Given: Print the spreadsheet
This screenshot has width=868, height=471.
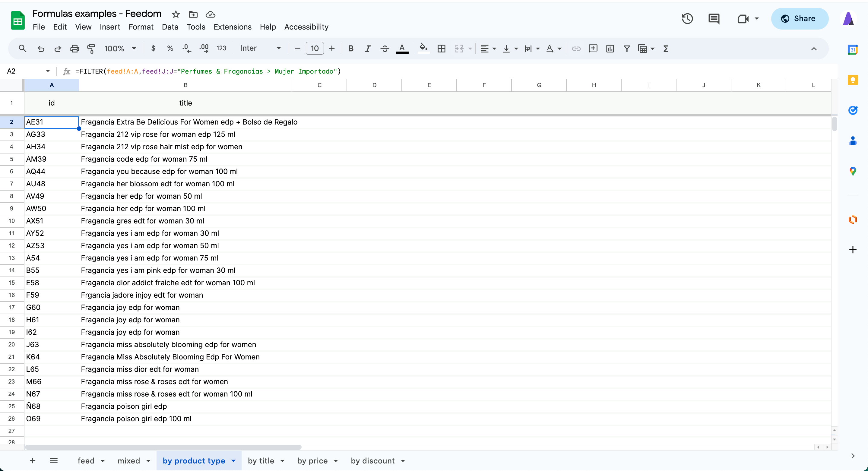Looking at the screenshot, I should pyautogui.click(x=74, y=49).
